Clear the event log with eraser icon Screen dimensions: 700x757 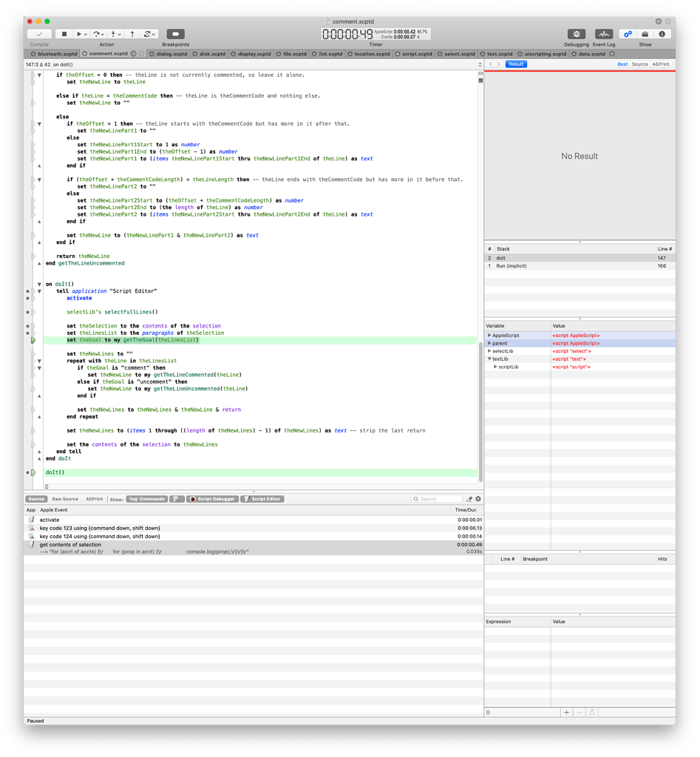pyautogui.click(x=469, y=499)
